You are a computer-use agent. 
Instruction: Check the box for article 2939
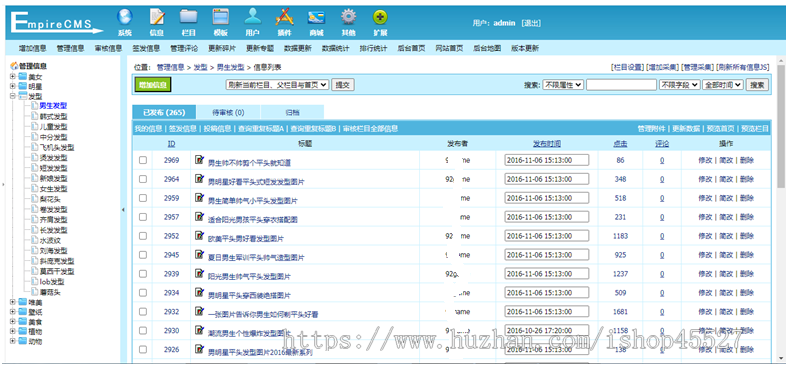point(143,273)
